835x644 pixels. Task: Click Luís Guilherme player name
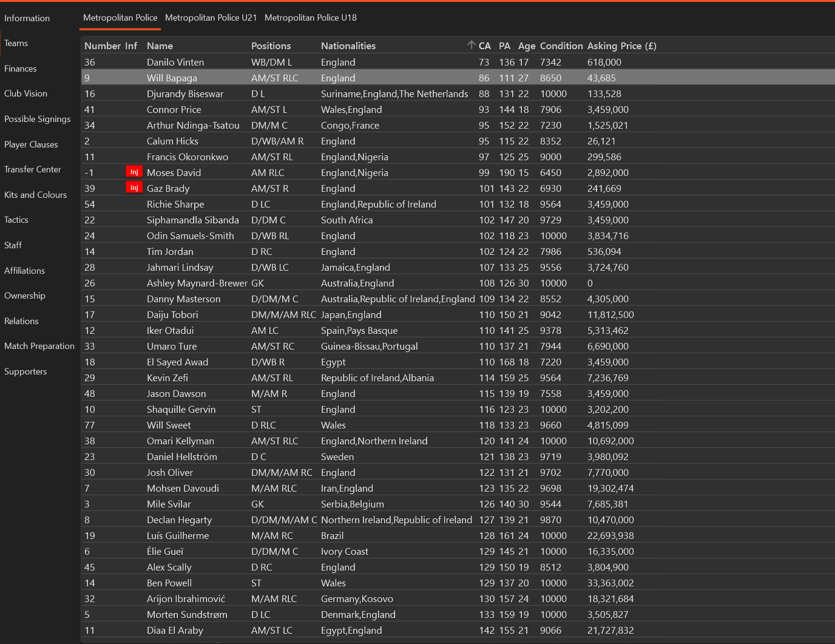coord(178,535)
